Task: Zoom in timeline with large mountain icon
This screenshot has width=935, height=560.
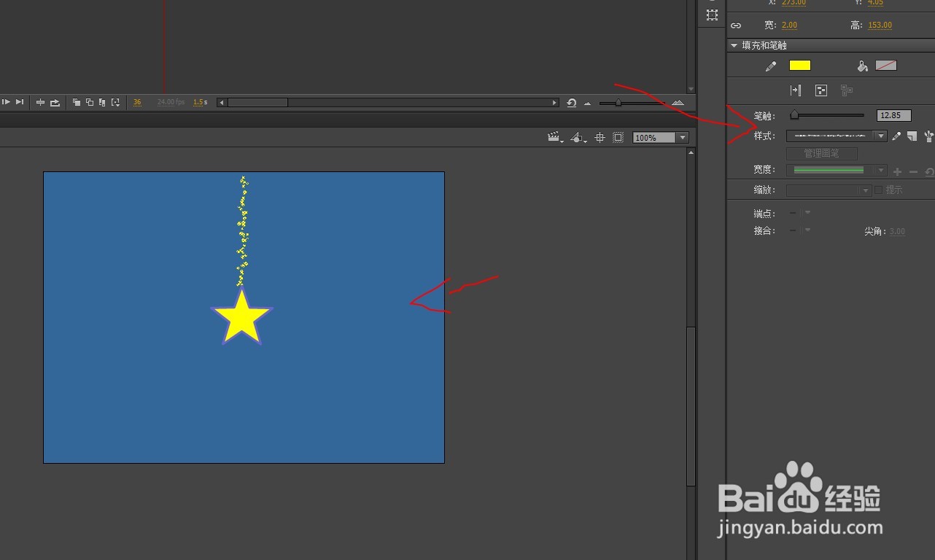Action: [x=678, y=103]
